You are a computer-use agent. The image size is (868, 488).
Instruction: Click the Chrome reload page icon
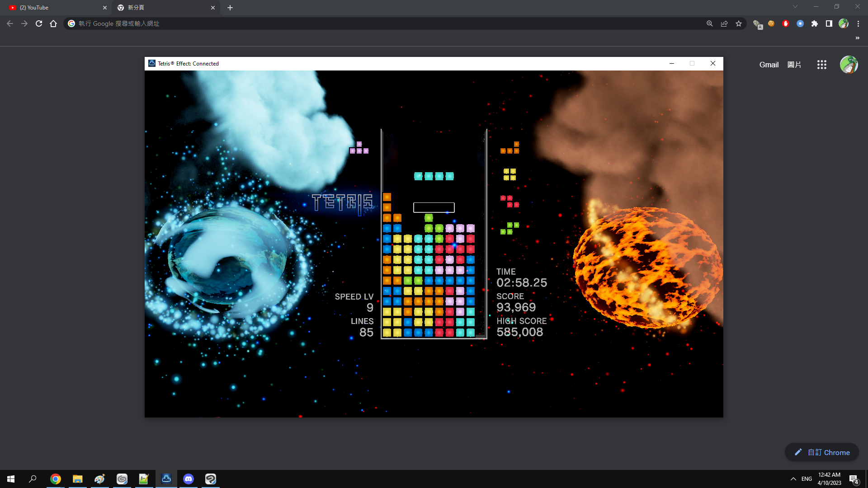tap(39, 23)
